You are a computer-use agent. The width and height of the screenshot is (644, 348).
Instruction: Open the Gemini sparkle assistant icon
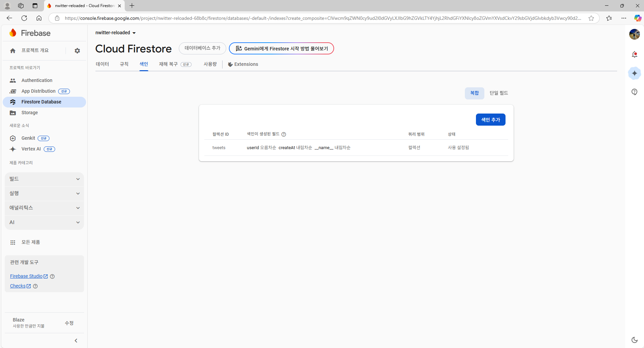pos(634,73)
